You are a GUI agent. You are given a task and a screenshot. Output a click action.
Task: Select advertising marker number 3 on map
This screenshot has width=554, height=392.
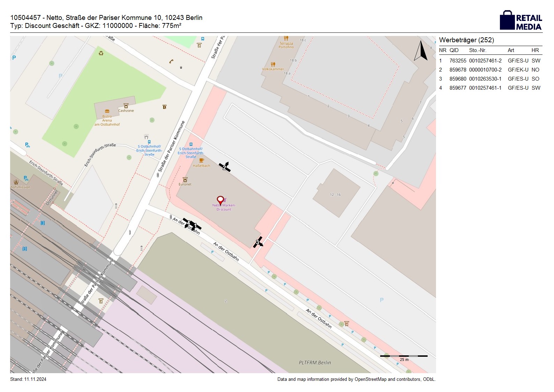(258, 242)
